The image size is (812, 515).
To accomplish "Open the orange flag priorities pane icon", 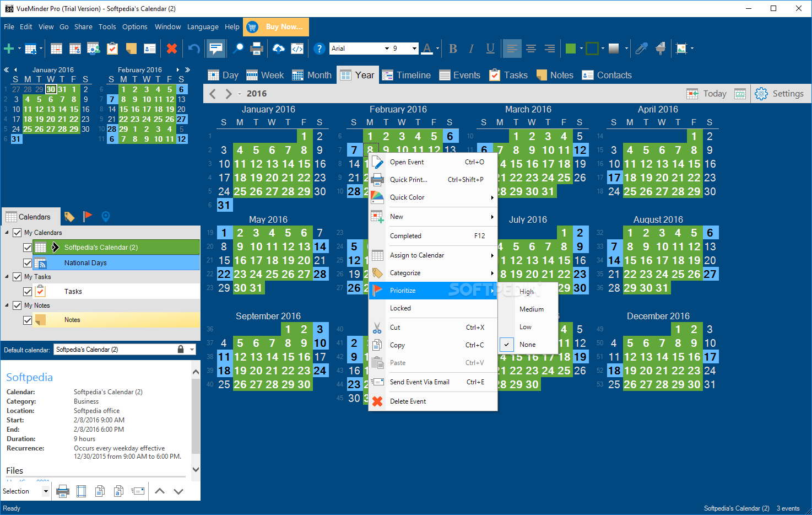I will click(x=88, y=217).
